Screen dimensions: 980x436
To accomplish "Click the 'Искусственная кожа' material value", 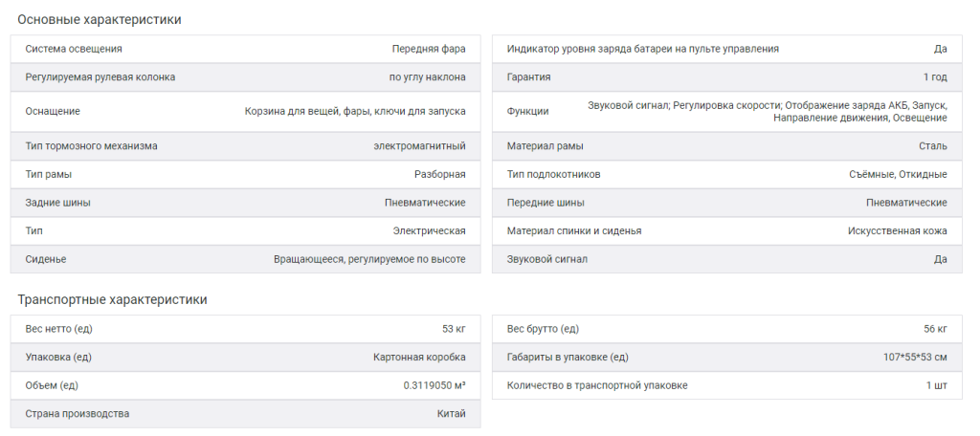I will (x=897, y=231).
